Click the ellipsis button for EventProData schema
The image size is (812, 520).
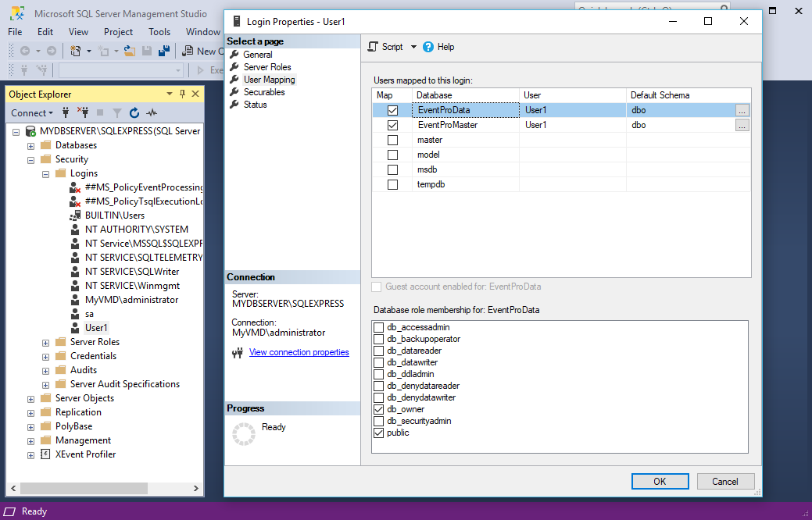tap(742, 110)
